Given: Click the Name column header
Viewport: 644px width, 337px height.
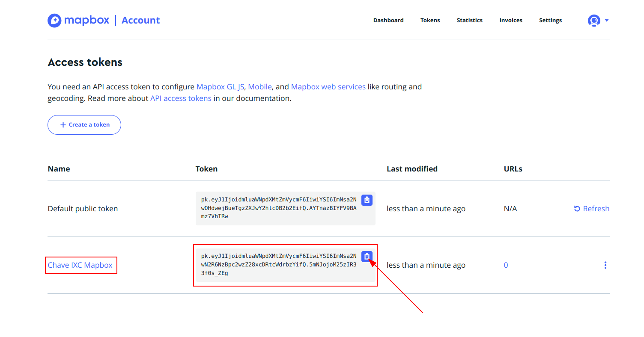Looking at the screenshot, I should pos(59,169).
